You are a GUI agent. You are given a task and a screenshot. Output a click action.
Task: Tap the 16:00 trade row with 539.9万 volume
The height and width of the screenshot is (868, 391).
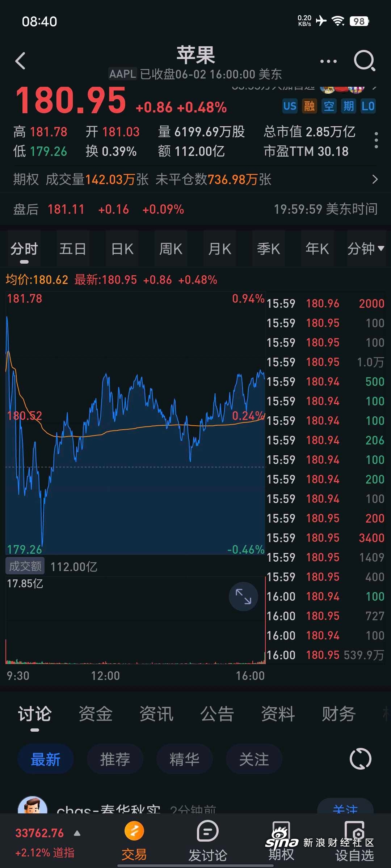point(325,655)
